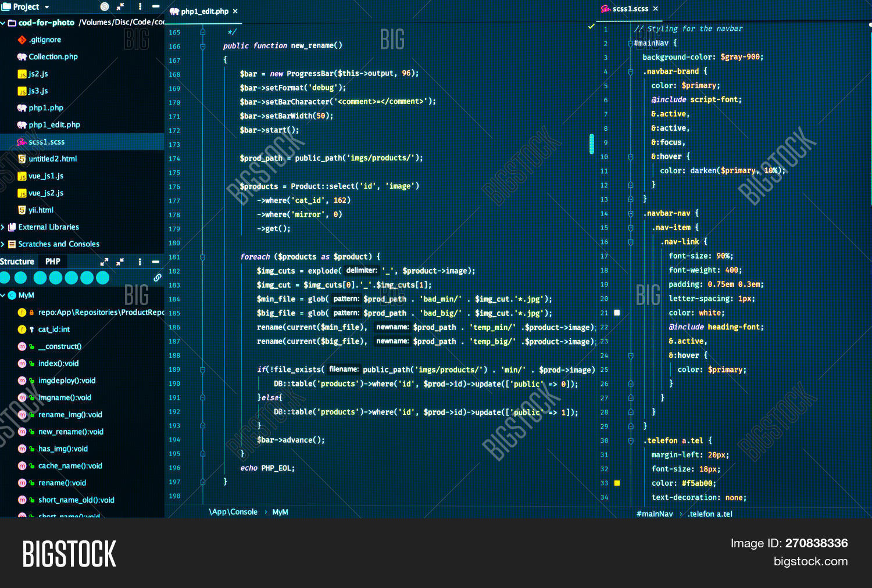Collapse the MyM class node in Structure

tap(3, 295)
